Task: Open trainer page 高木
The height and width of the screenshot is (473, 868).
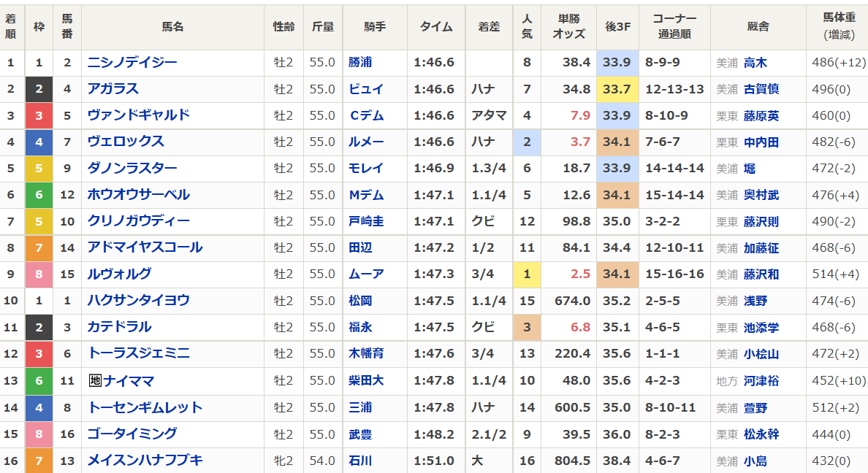Action: (x=755, y=63)
